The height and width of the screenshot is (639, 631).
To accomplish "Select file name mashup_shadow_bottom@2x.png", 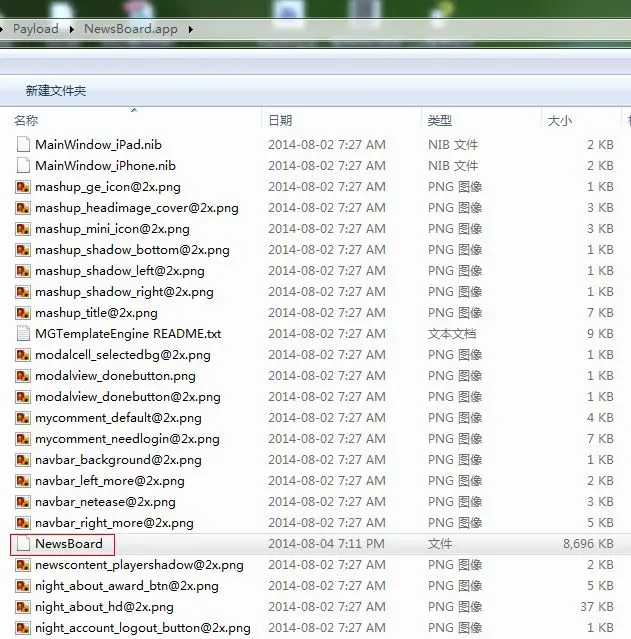I will 132,250.
